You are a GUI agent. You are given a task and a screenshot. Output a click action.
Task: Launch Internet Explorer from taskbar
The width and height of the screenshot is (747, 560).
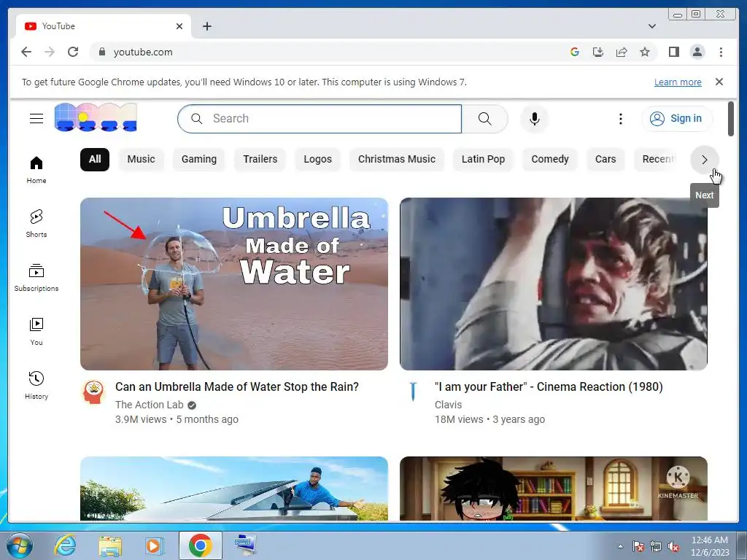pos(65,545)
